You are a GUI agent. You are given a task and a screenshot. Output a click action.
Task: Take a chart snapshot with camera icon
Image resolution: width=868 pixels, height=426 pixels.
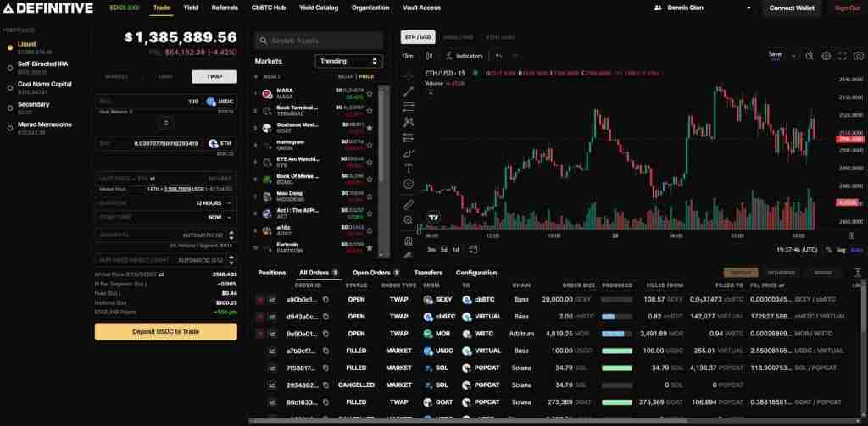click(843, 56)
